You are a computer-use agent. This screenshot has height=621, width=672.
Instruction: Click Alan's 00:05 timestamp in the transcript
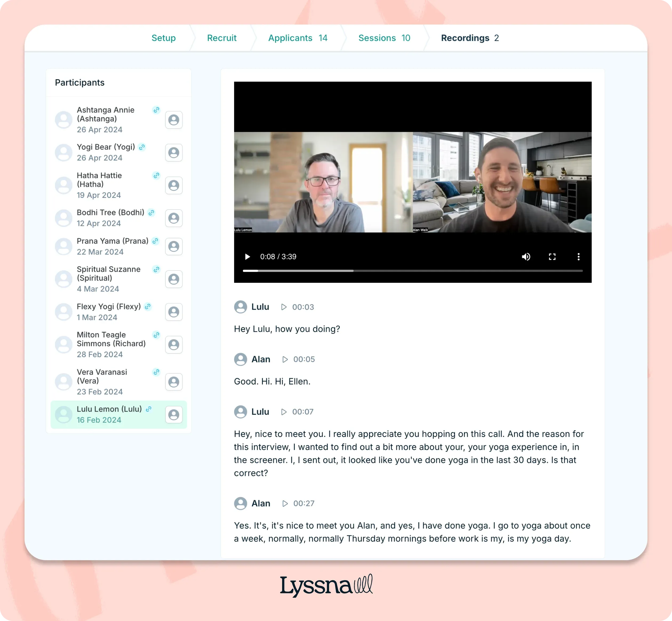pos(304,359)
